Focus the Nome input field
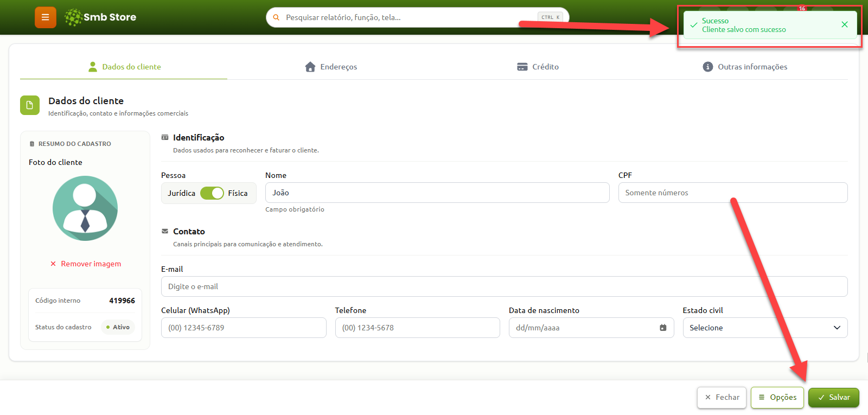Image resolution: width=868 pixels, height=415 pixels. pyautogui.click(x=437, y=193)
